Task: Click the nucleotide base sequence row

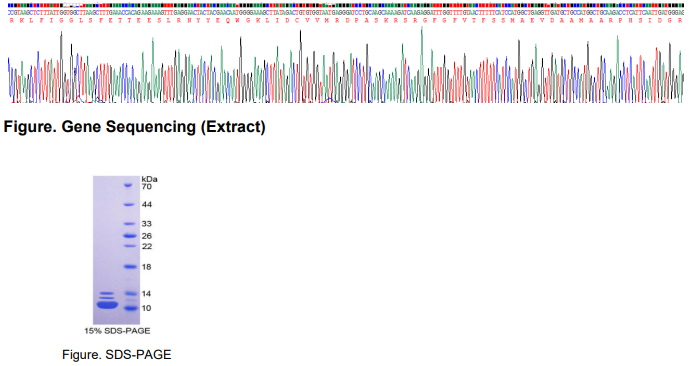Action: pos(346,13)
